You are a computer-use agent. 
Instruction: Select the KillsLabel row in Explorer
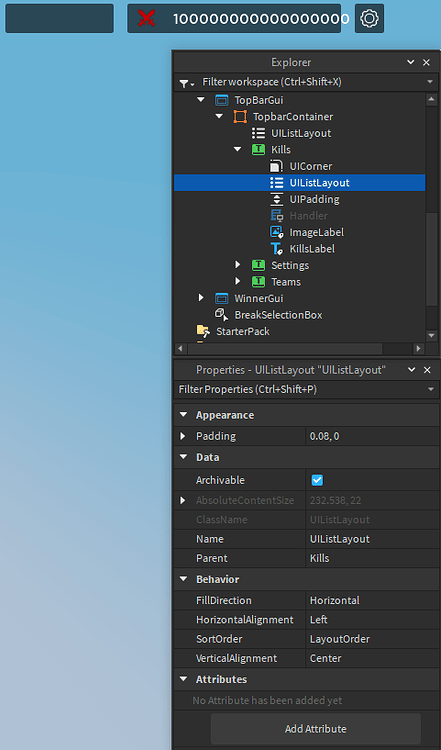coord(299,249)
